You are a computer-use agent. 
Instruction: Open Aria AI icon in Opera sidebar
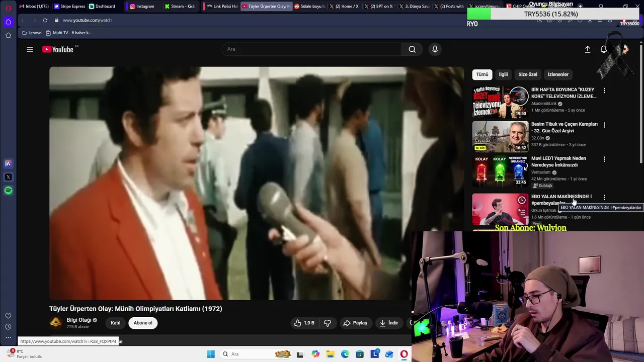point(8,163)
